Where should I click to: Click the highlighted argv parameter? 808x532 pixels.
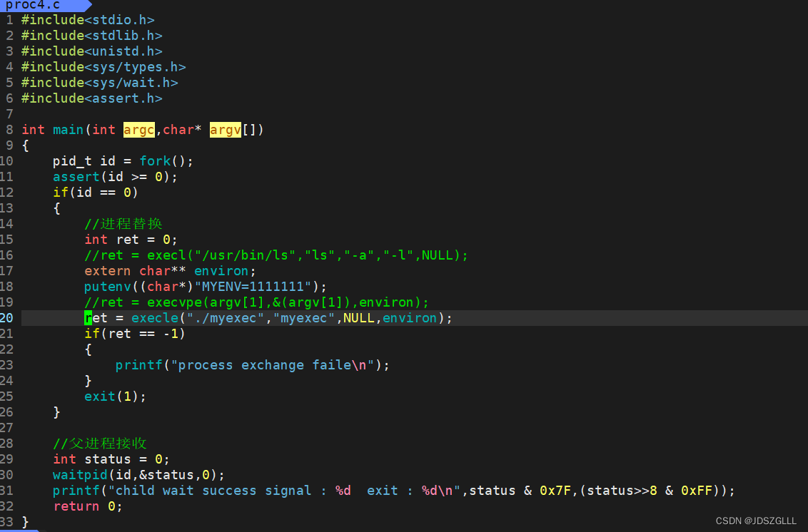click(225, 130)
